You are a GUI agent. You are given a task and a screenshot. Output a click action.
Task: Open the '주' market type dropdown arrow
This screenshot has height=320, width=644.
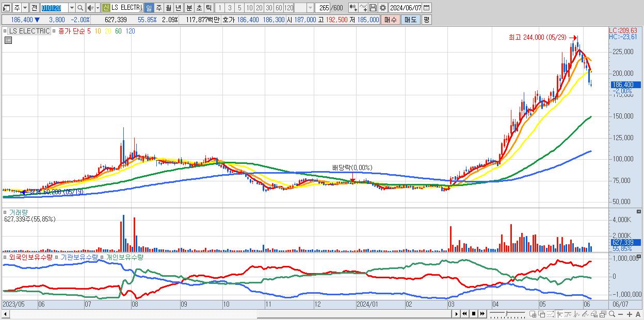pos(25,8)
